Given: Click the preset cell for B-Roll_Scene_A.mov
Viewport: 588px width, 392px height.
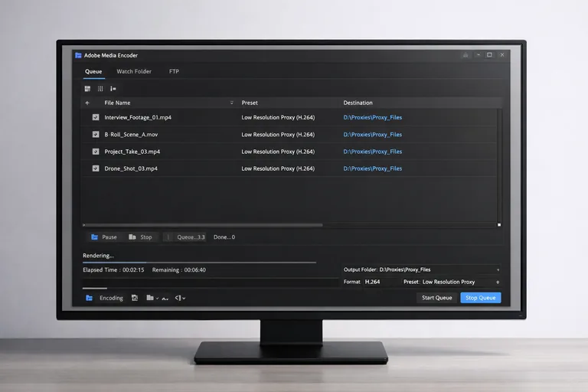Looking at the screenshot, I should [278, 134].
